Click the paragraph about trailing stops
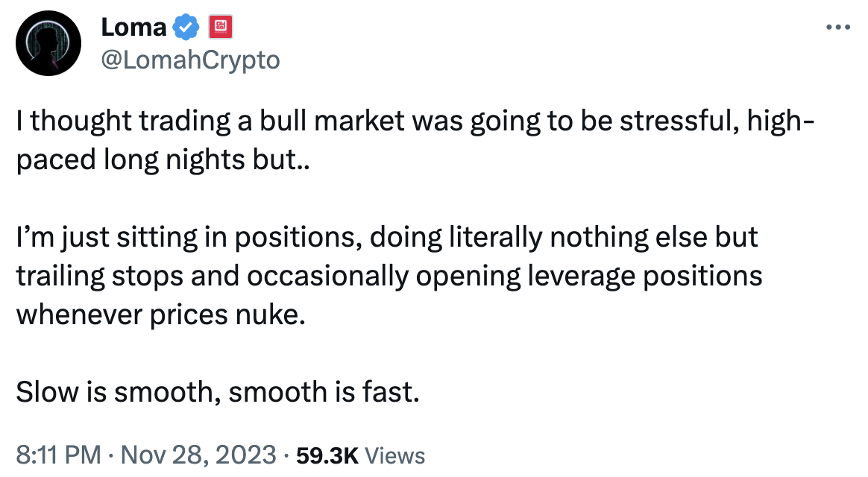Viewport: 868px width, 477px height. coord(388,276)
